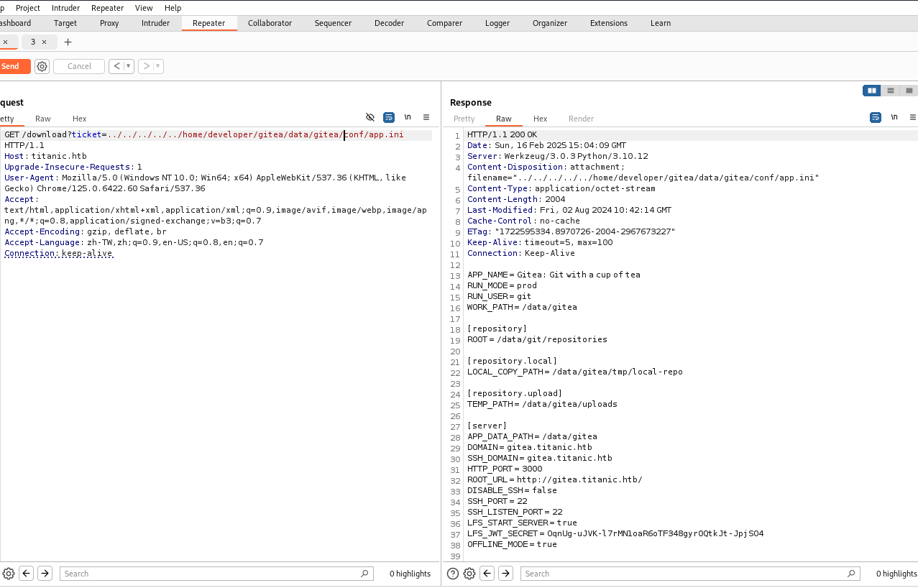
Task: Jump to previous search match in Request
Action: coord(27,574)
